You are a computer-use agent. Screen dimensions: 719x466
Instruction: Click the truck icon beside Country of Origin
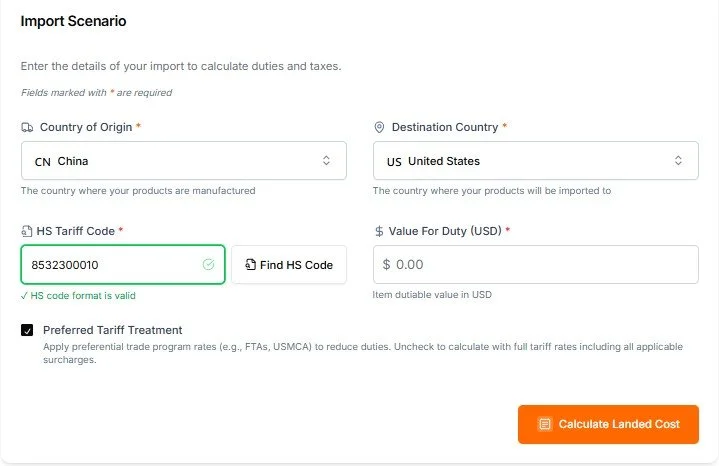click(27, 128)
